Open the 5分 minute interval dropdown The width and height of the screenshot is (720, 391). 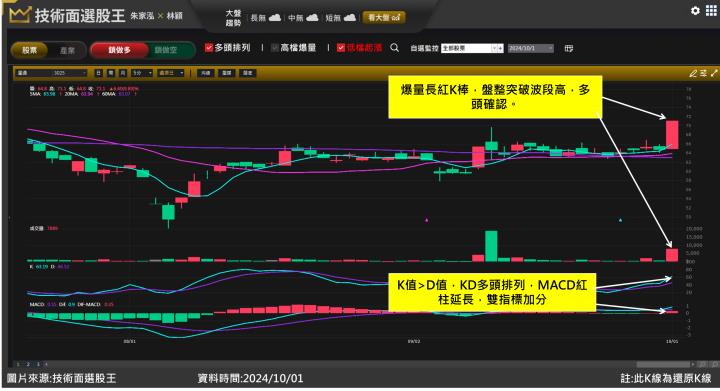[142, 73]
